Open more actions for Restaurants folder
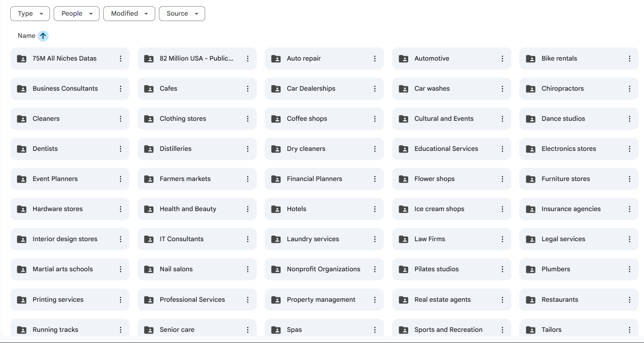The width and height of the screenshot is (644, 343). [630, 300]
